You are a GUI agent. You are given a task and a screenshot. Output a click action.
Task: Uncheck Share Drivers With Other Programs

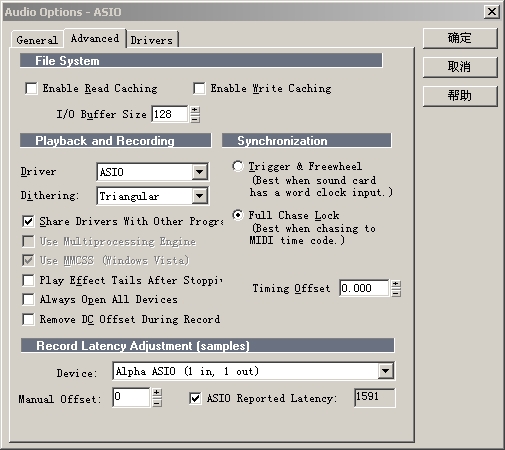click(28, 221)
